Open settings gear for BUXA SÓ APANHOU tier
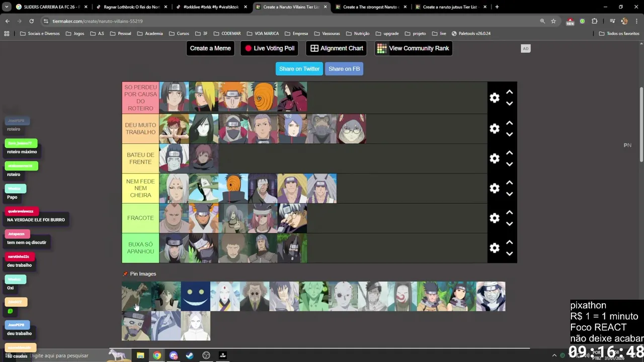This screenshot has width=644, height=362. click(495, 248)
